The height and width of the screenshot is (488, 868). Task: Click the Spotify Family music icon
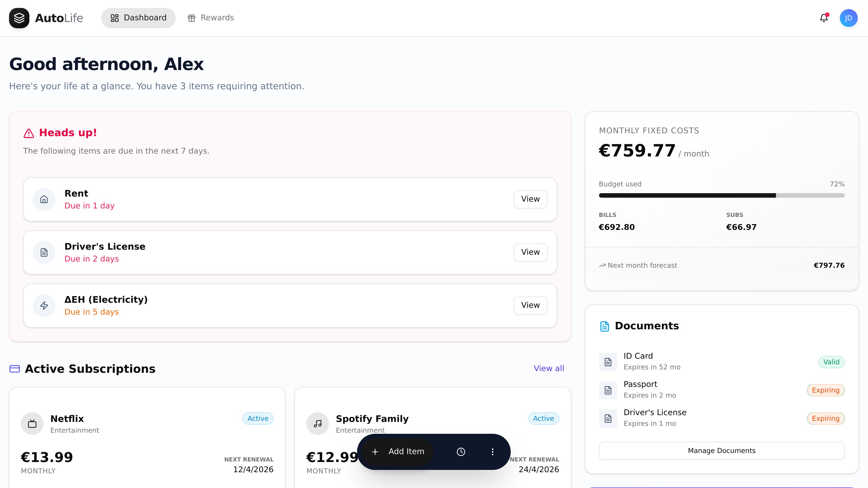pyautogui.click(x=317, y=423)
